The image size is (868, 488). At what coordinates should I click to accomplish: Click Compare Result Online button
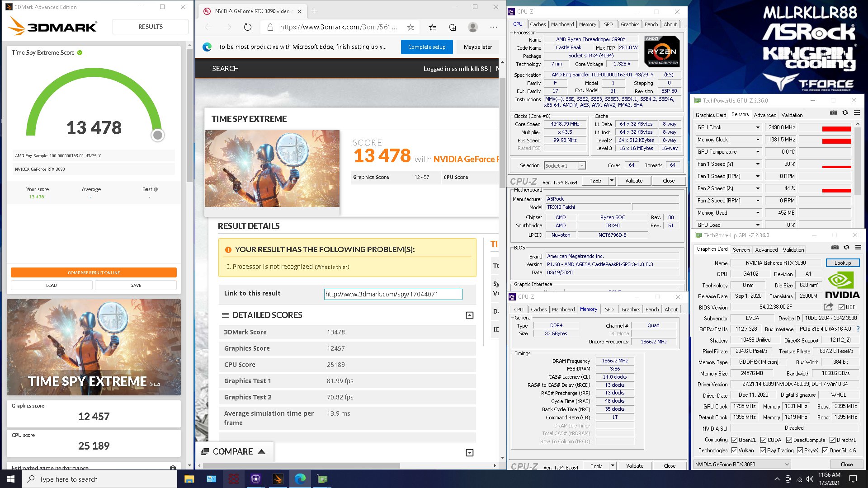94,272
